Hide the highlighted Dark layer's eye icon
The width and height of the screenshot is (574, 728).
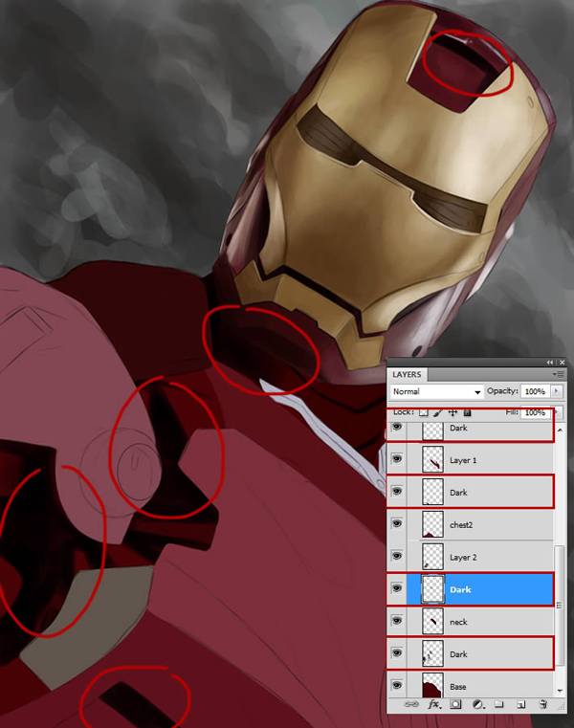click(x=397, y=588)
